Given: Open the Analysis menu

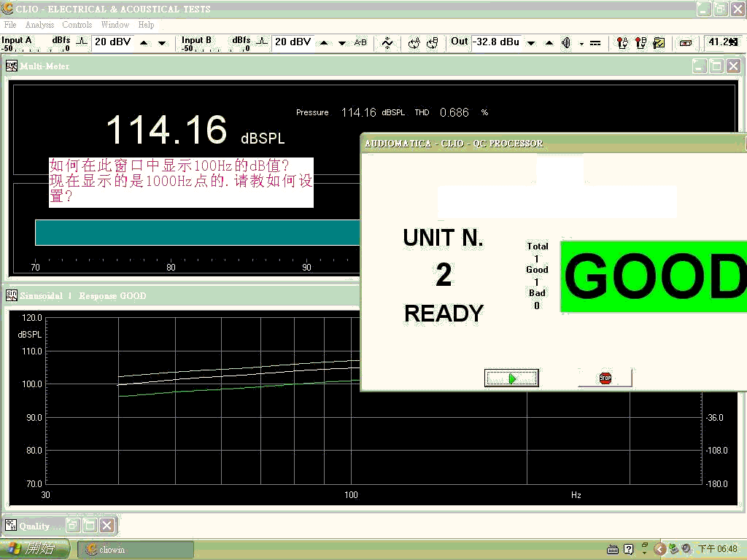Looking at the screenshot, I should (x=39, y=25).
